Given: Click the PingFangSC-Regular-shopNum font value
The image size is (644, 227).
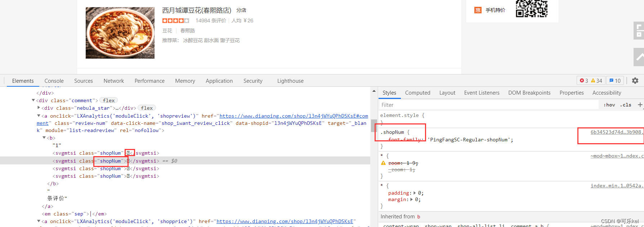Looking at the screenshot, I should click(470, 140).
